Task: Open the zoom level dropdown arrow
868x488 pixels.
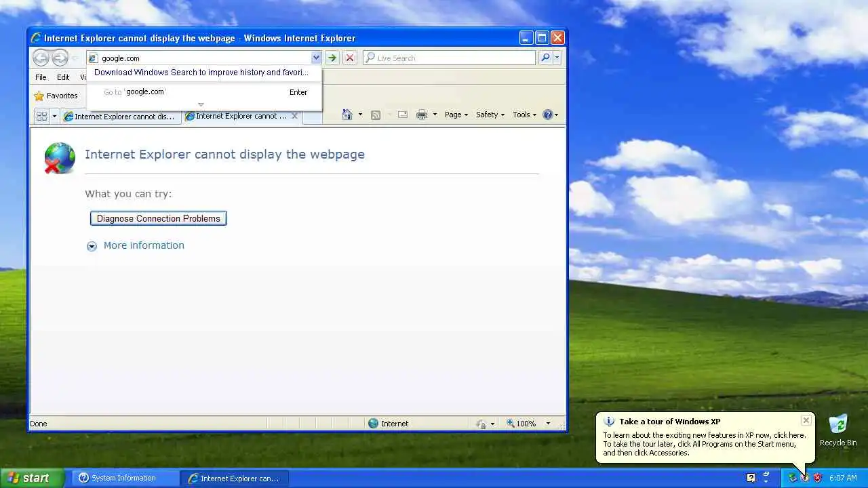Action: 548,424
